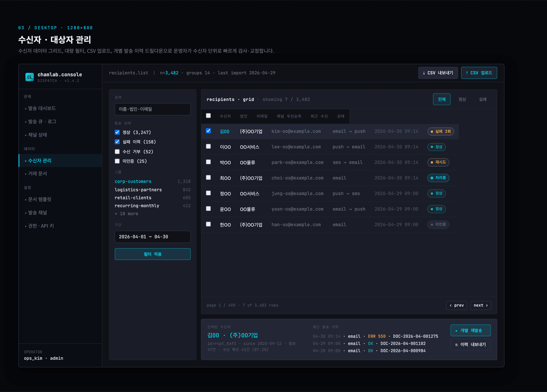
Task: Click the 미인증 status badge
Action: 438,224
